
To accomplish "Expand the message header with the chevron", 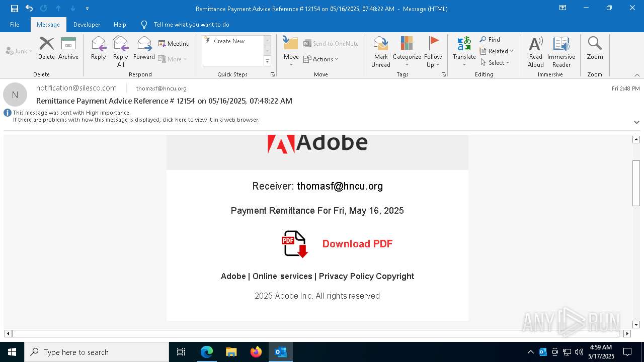I will [x=636, y=122].
